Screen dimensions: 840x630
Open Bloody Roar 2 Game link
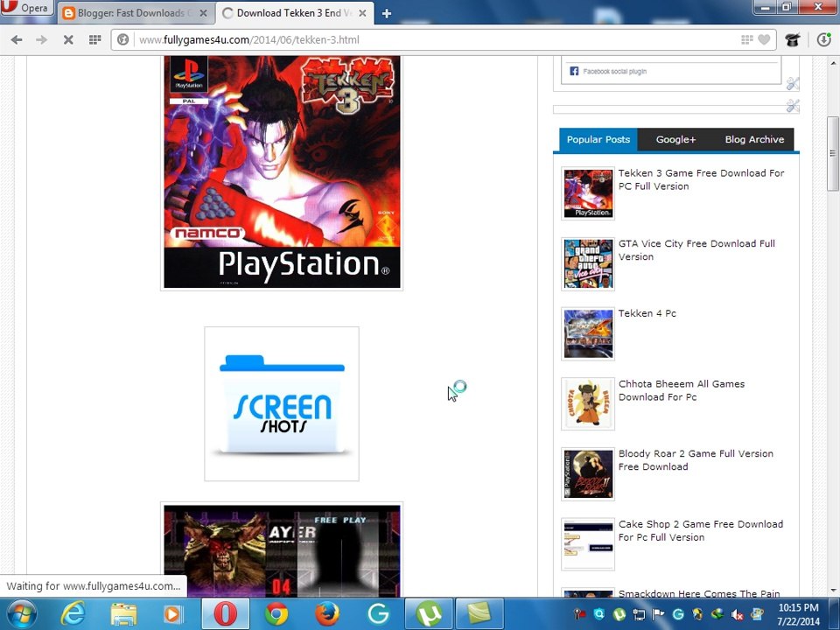point(696,459)
